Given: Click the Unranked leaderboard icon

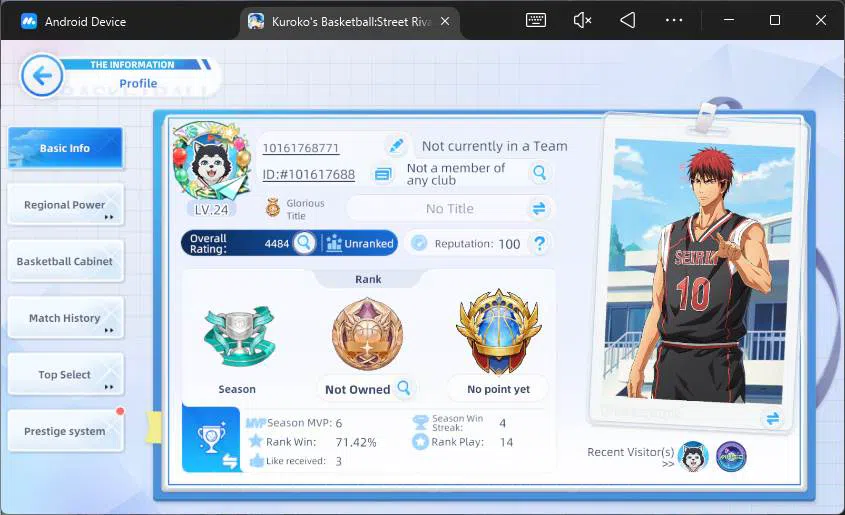Looking at the screenshot, I should pos(334,243).
